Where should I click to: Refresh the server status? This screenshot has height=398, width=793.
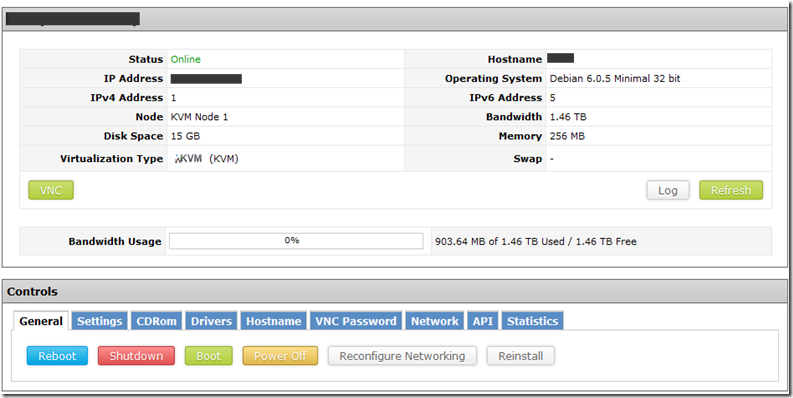tap(731, 190)
